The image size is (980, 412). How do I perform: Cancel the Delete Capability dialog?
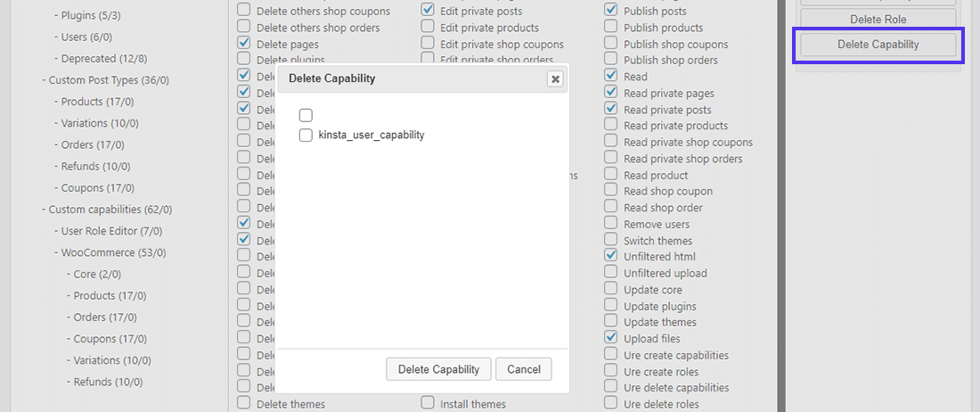[524, 369]
